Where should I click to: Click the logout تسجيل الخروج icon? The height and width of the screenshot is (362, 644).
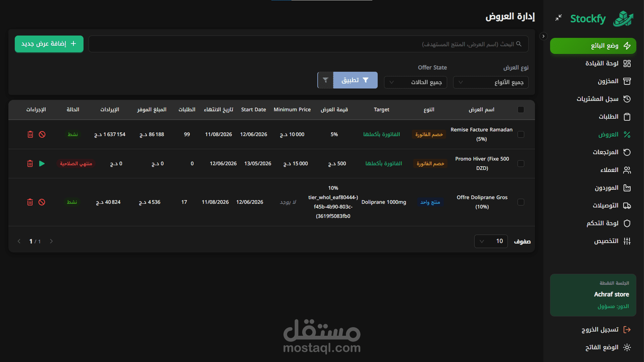(x=627, y=329)
